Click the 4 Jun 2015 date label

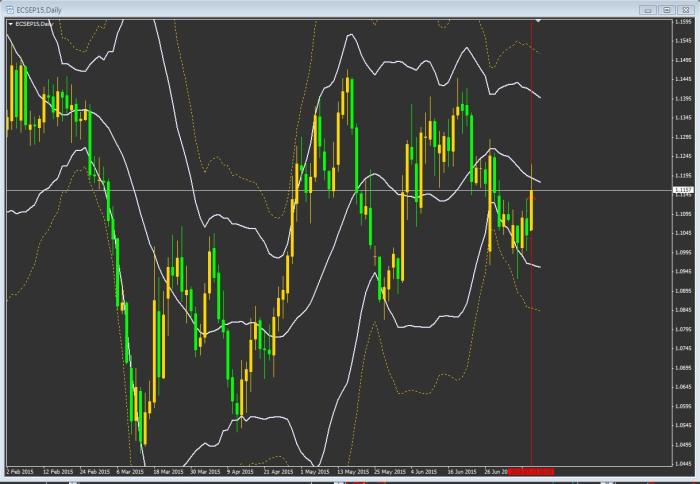coord(424,471)
